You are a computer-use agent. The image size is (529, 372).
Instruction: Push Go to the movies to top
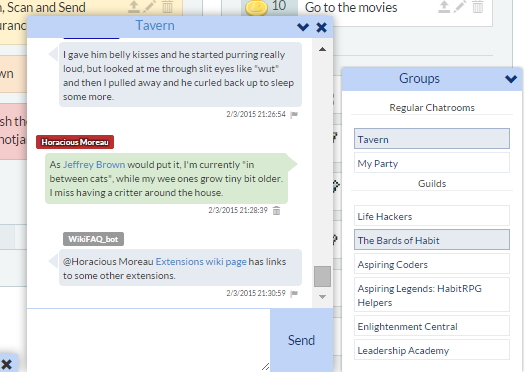point(444,7)
